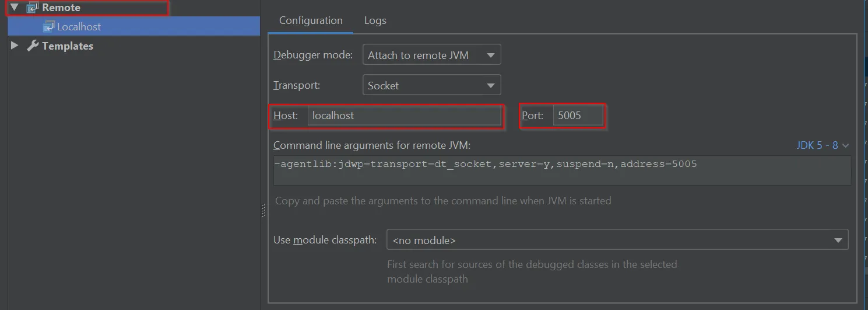The width and height of the screenshot is (868, 310).
Task: Open the Transport Socket dropdown
Action: (x=432, y=85)
